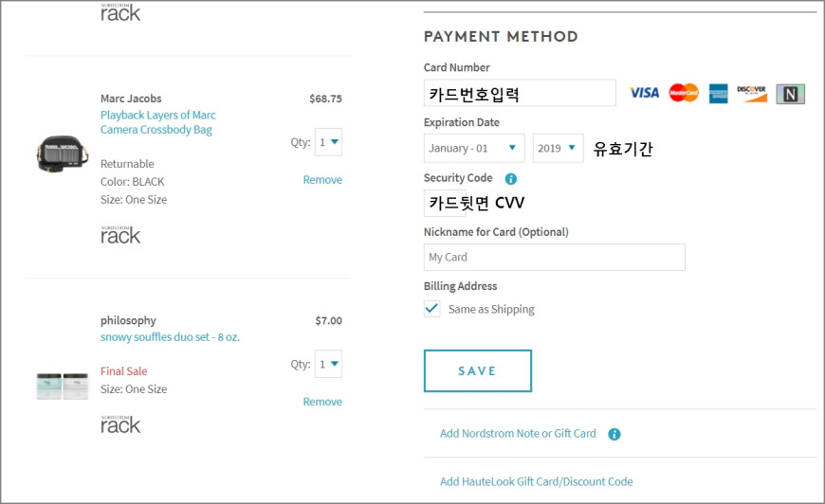Open the expiration month dropdown

(474, 148)
